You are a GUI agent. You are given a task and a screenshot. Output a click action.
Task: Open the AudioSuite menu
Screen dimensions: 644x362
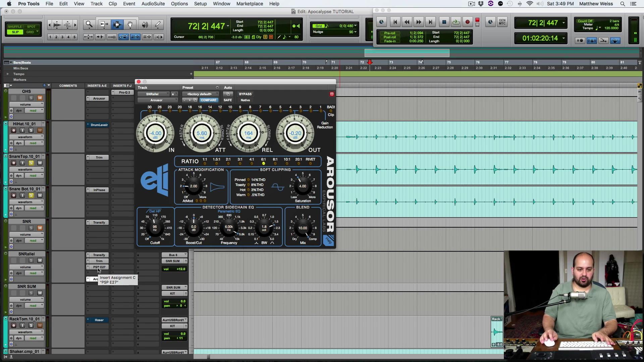[153, 4]
